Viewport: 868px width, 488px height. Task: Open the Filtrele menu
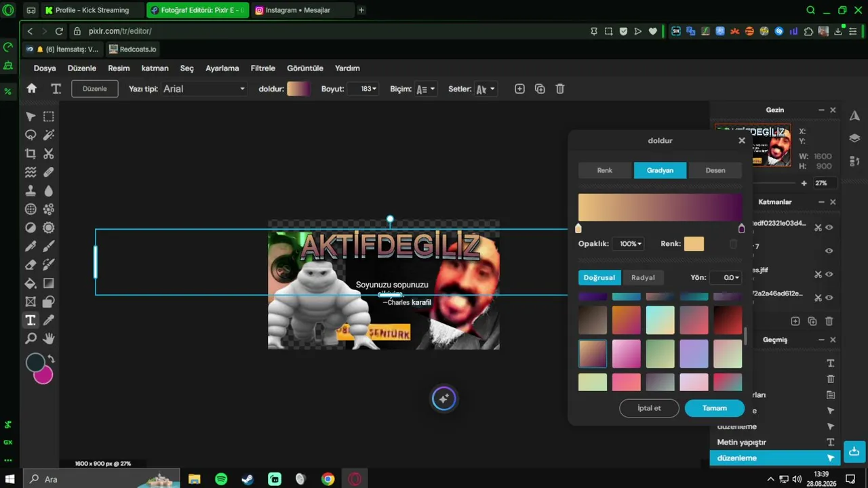coord(263,68)
